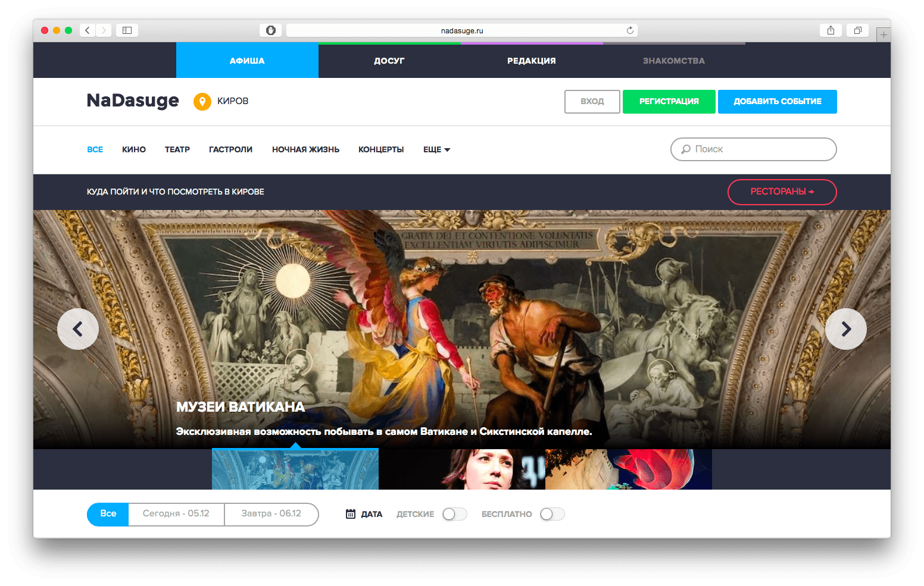Click the orange location pin icon

point(202,102)
